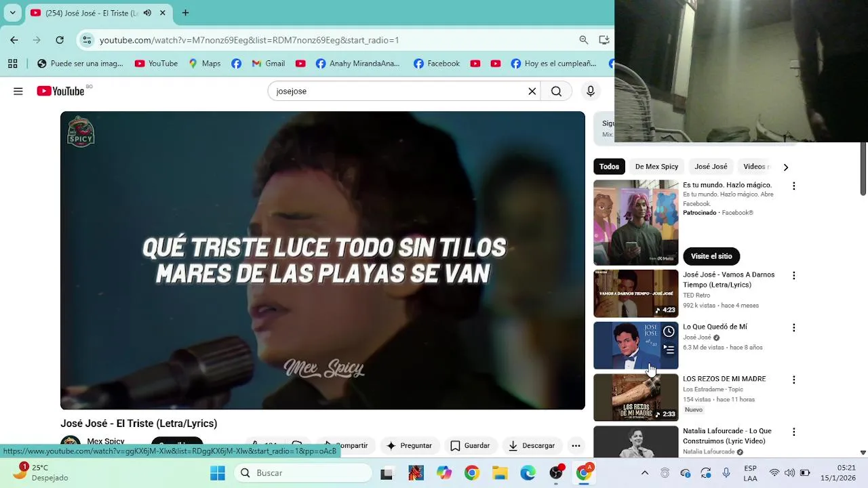Click the video player to pause
The image size is (868, 488).
point(323,260)
